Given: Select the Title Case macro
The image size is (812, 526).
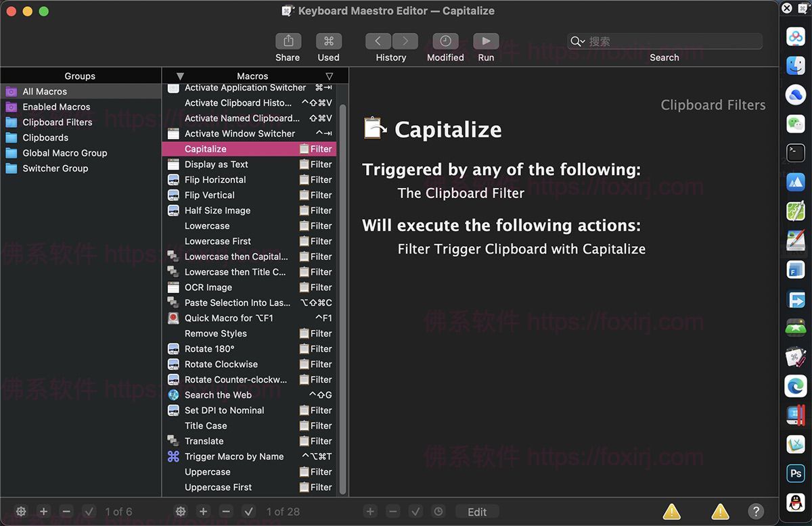Looking at the screenshot, I should [206, 426].
